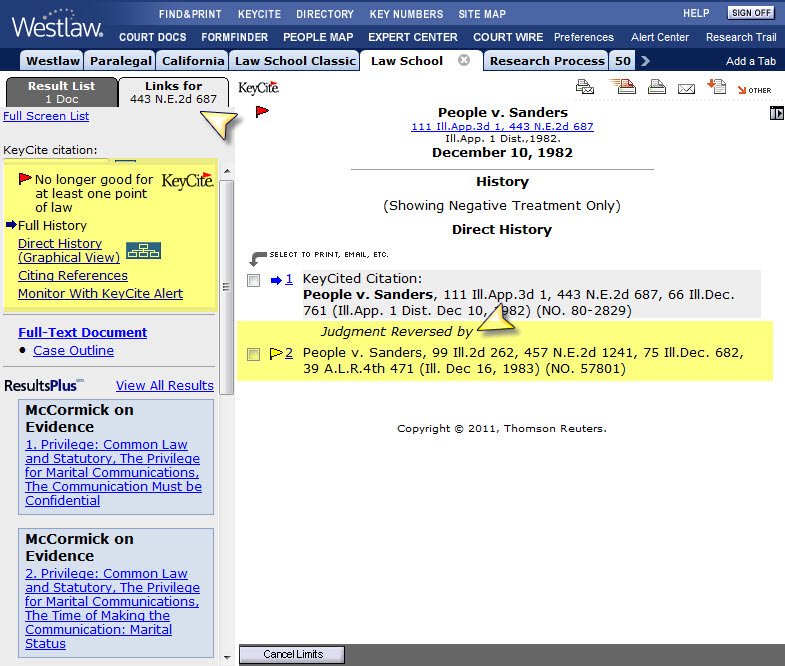Switch to the Result List tab

(60, 92)
